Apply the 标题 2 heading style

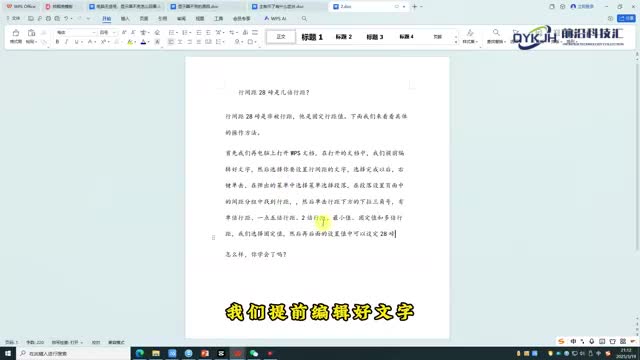(x=344, y=37)
